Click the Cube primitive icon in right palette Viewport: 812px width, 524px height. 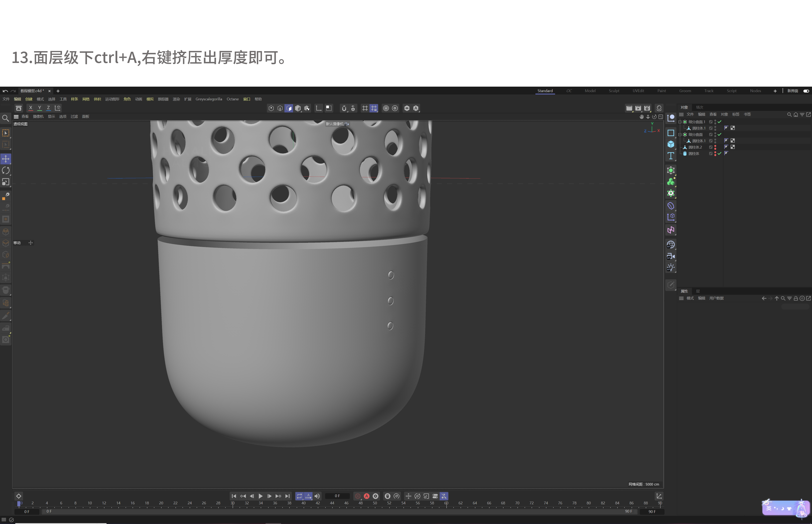click(x=671, y=144)
